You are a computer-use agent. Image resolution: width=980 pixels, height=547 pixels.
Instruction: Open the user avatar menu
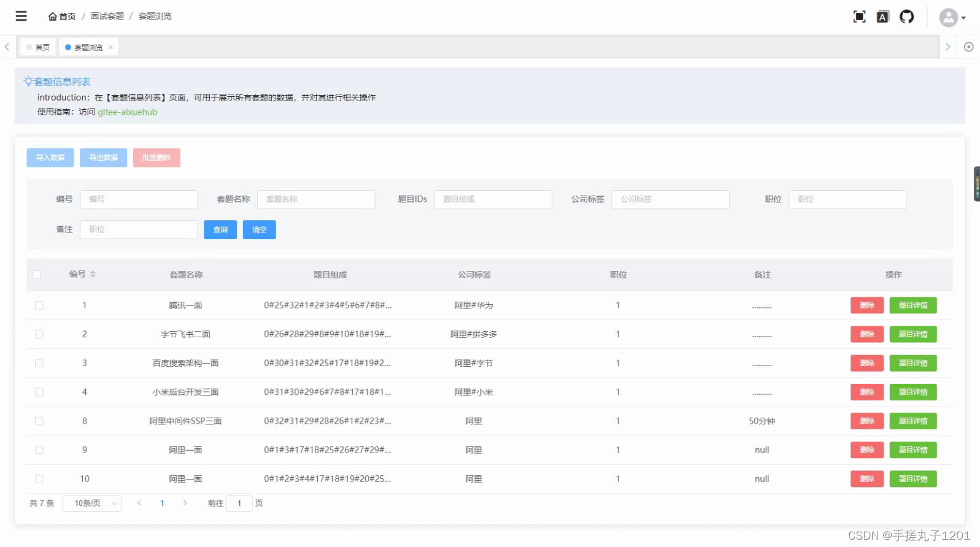(952, 17)
